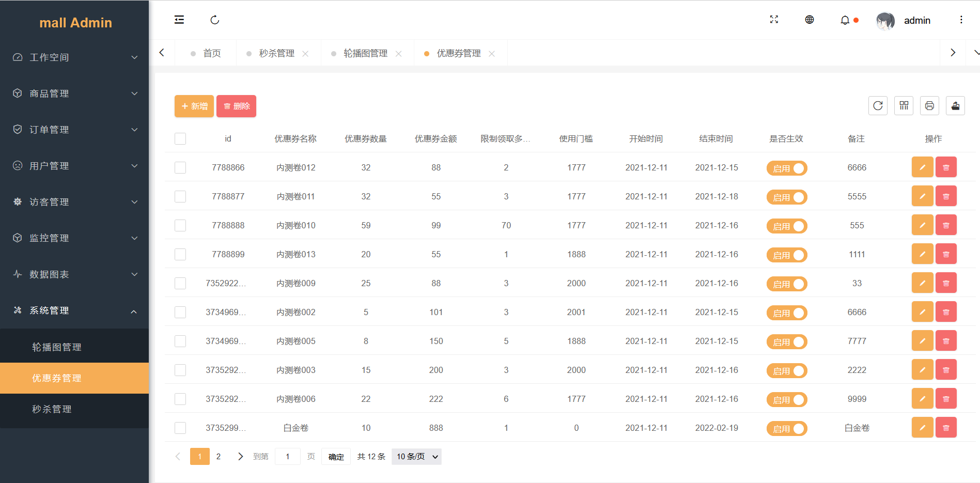Delete coupon 内测卷010 row
Viewport: 980px width, 483px height.
pos(946,225)
